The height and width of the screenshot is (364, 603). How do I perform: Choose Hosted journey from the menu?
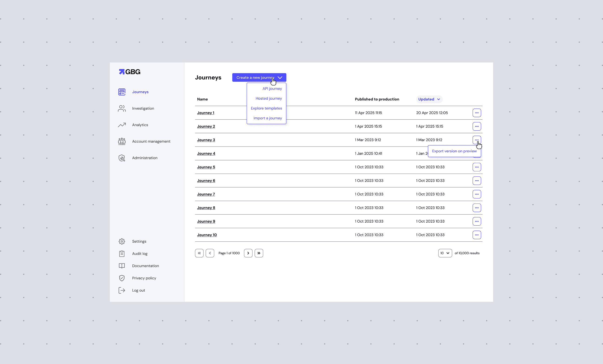click(x=269, y=98)
